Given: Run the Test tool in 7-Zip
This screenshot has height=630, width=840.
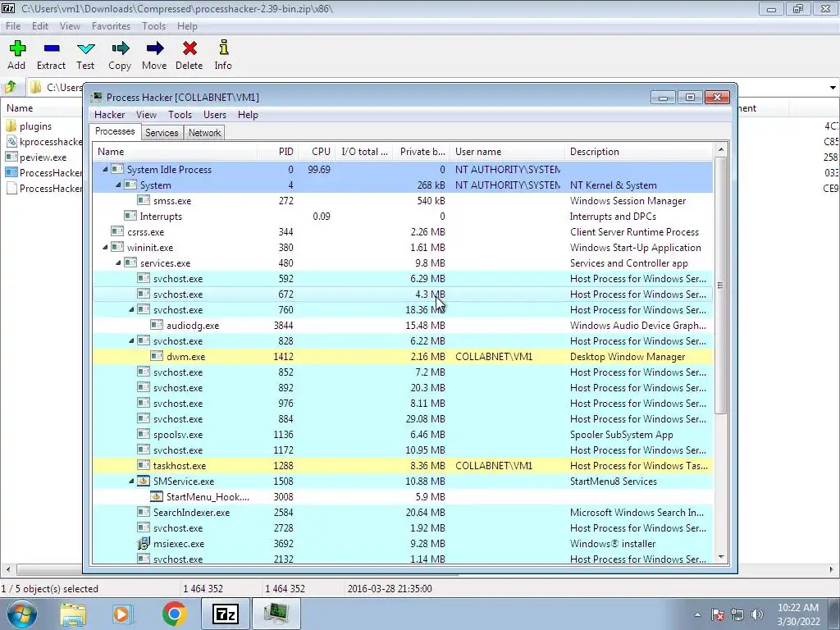Looking at the screenshot, I should coord(85,48).
